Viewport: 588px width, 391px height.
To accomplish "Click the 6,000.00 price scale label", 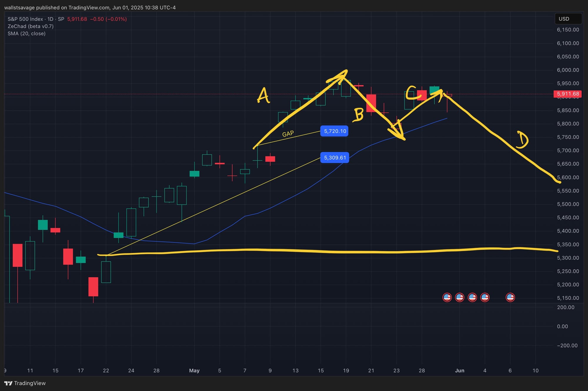I will (568, 70).
